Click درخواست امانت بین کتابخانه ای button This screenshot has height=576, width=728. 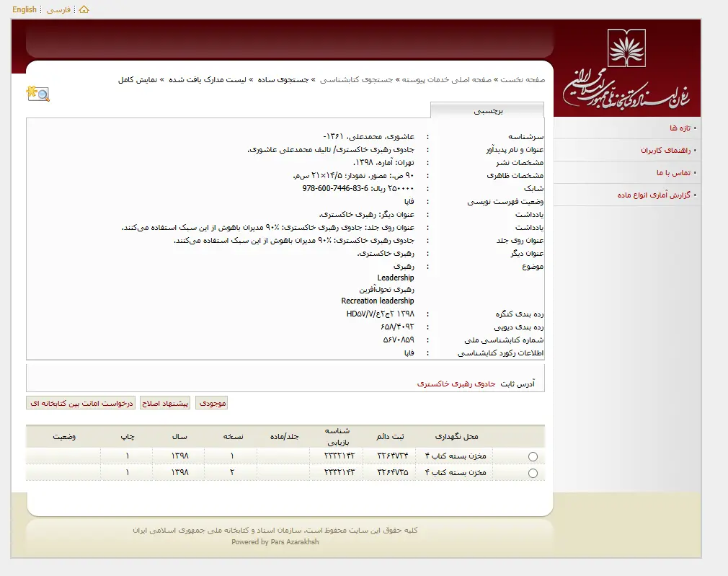(81, 403)
